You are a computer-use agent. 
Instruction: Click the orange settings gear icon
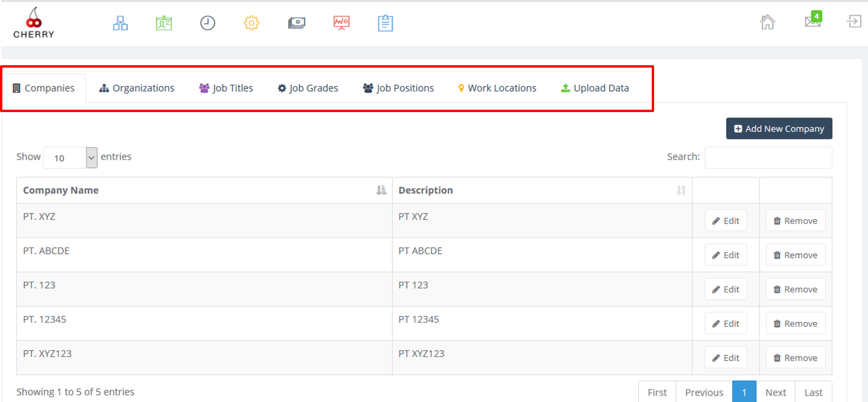[x=251, y=23]
